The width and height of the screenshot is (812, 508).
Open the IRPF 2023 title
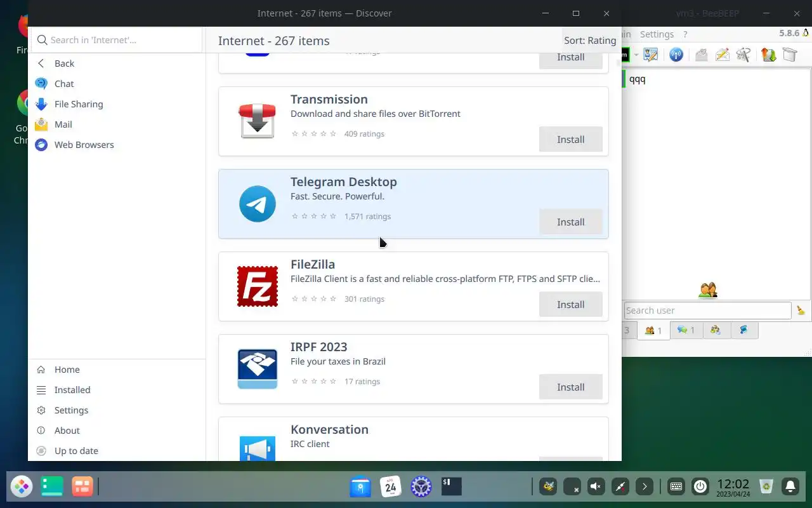coord(319,347)
